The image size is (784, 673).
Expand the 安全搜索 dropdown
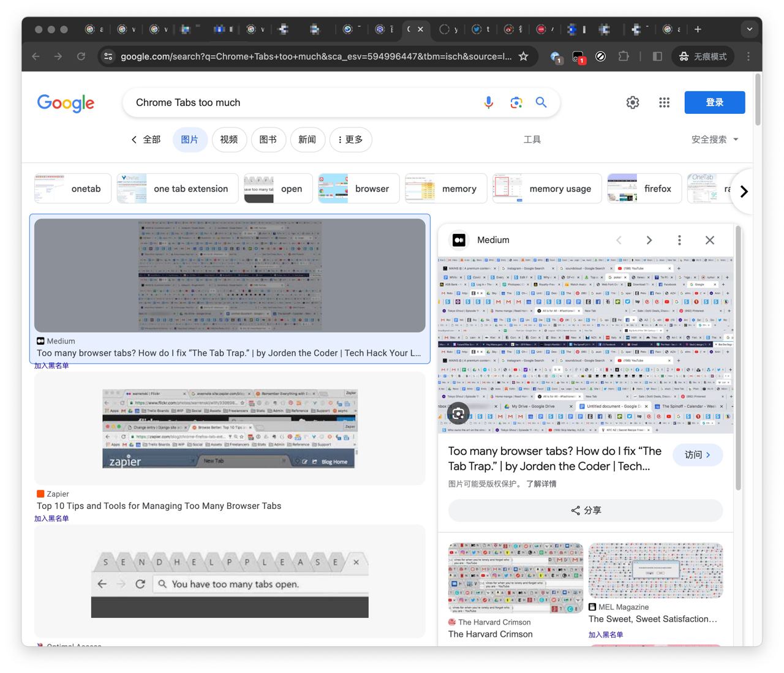click(715, 140)
